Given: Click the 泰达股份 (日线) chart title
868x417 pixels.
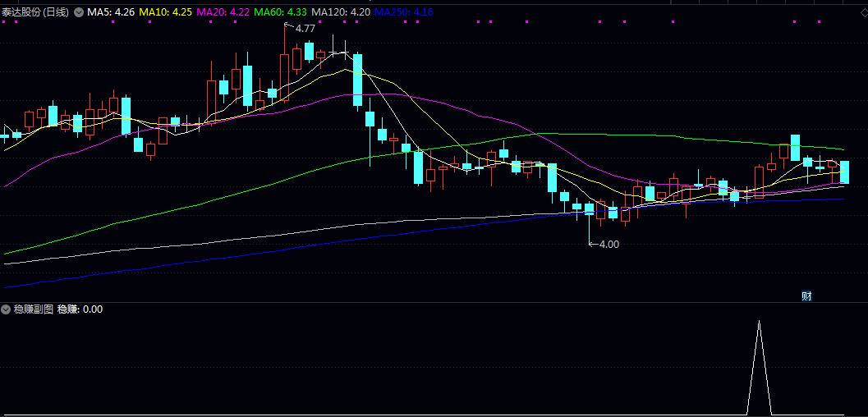Looking at the screenshot, I should point(35,12).
